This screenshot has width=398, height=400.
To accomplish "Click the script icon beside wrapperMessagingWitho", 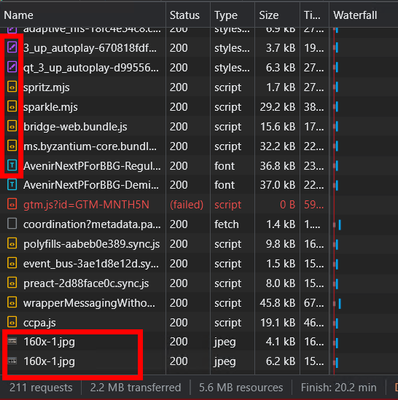I will coord(12,303).
